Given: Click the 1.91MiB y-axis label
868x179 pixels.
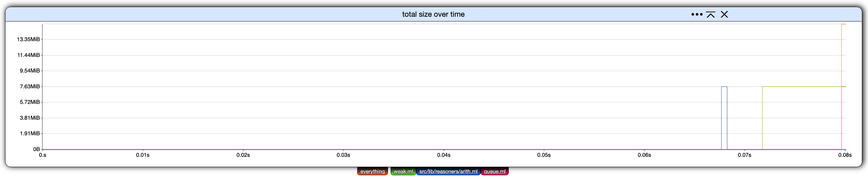Looking at the screenshot, I should tap(30, 133).
